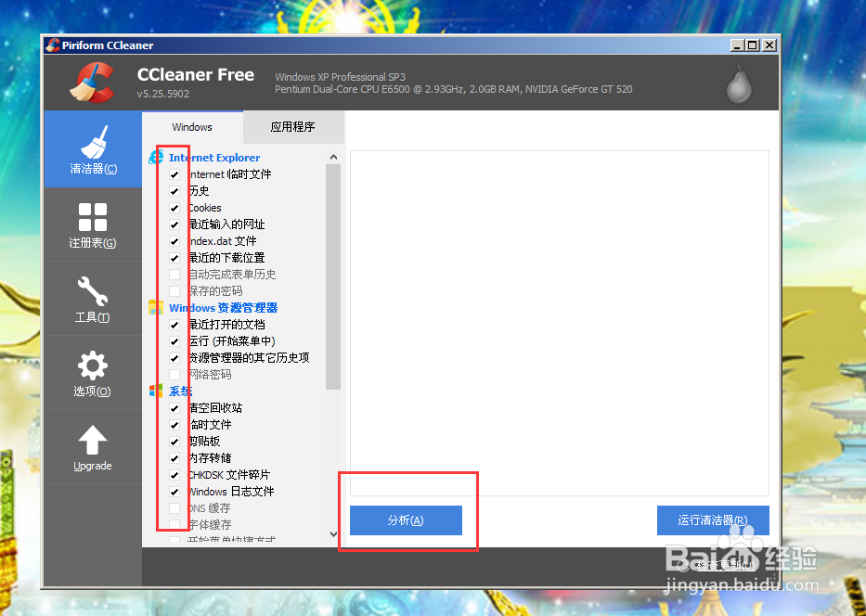Uncheck Index.dat 文件 checkbox

[174, 241]
